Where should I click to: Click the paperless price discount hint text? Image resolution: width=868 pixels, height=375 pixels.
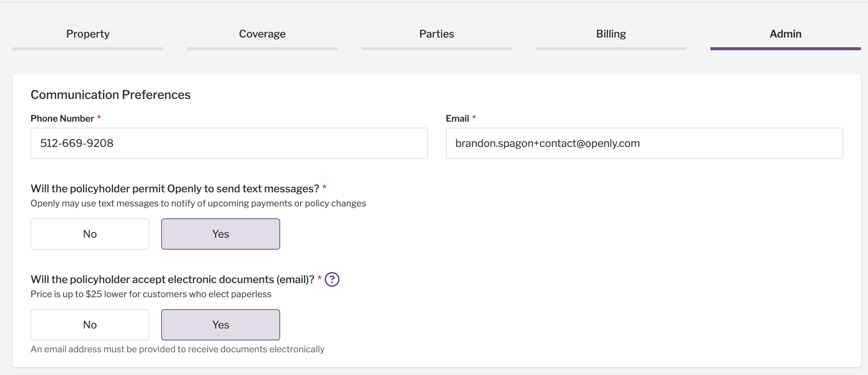pos(151,294)
